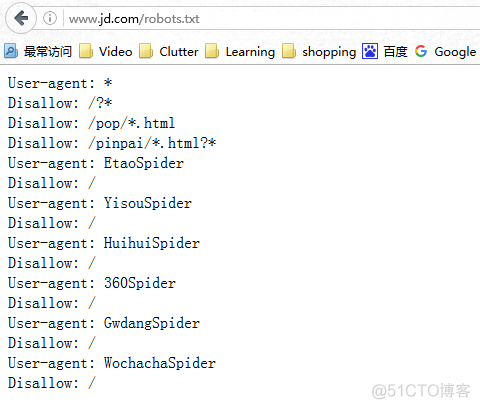
Task: Expand the Clutter bookmarks folder label
Action: pyautogui.click(x=179, y=52)
